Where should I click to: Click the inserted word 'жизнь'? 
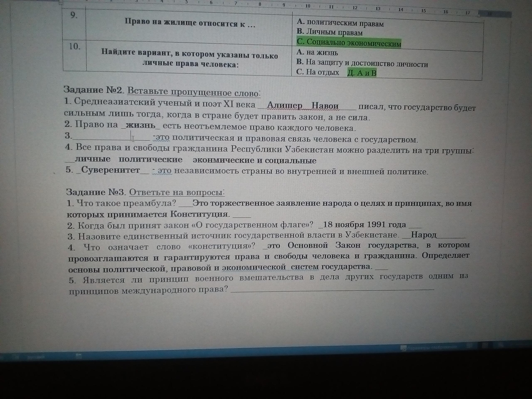141,126
